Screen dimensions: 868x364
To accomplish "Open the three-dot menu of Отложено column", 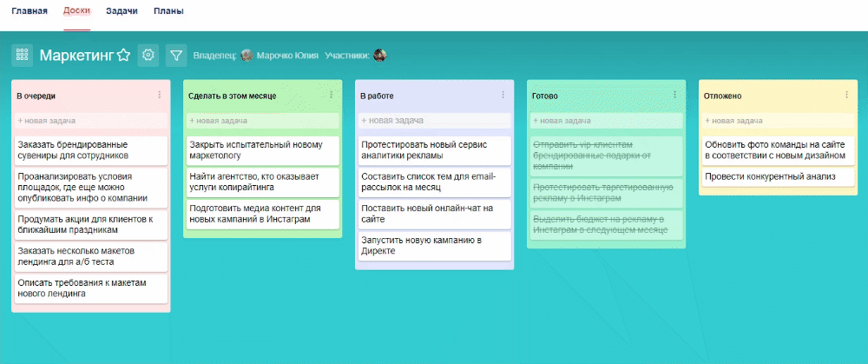I will tap(847, 95).
